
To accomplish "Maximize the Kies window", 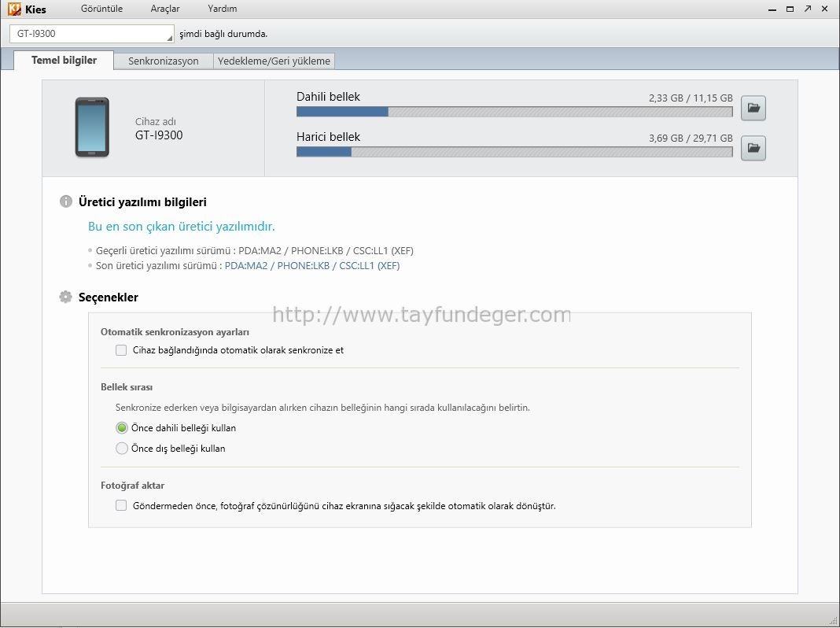I will pos(790,9).
